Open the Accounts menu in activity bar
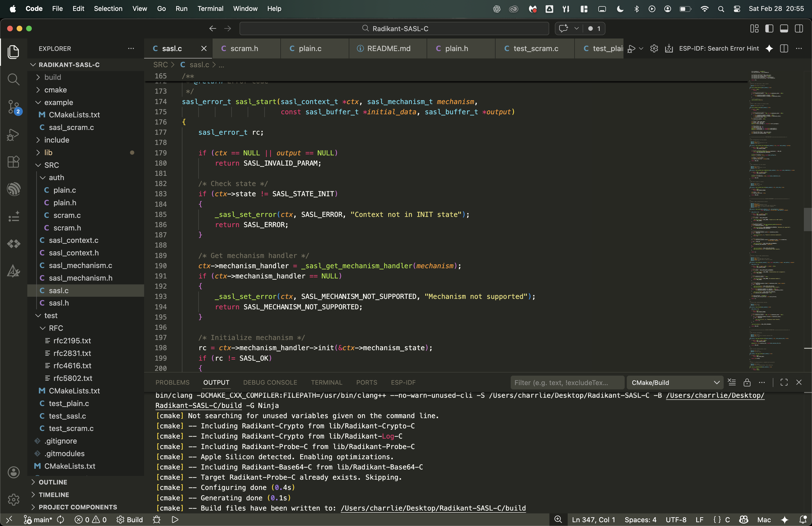This screenshot has width=812, height=526. (x=13, y=472)
